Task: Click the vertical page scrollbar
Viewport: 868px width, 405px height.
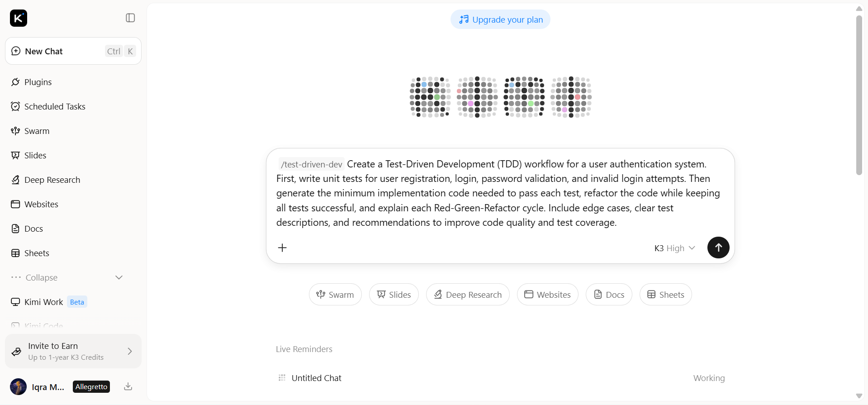Action: 859,95
